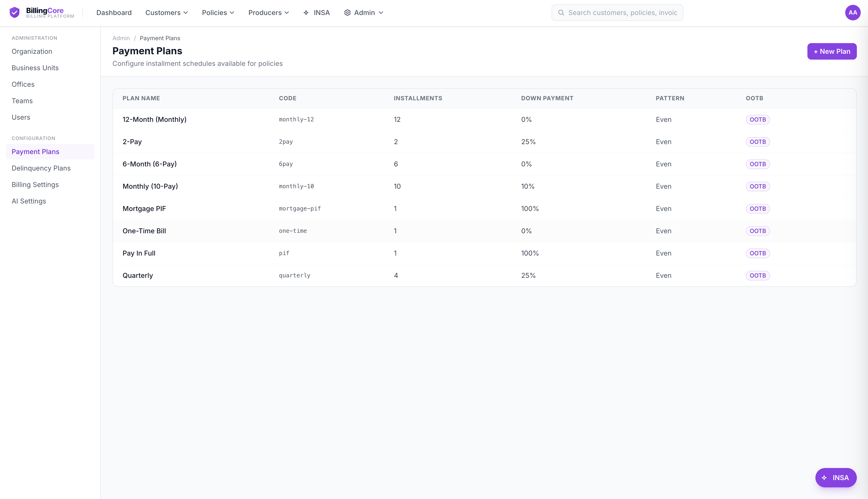The image size is (868, 499).
Task: Click the INSA sparkle icon in navbar
Action: click(x=306, y=13)
